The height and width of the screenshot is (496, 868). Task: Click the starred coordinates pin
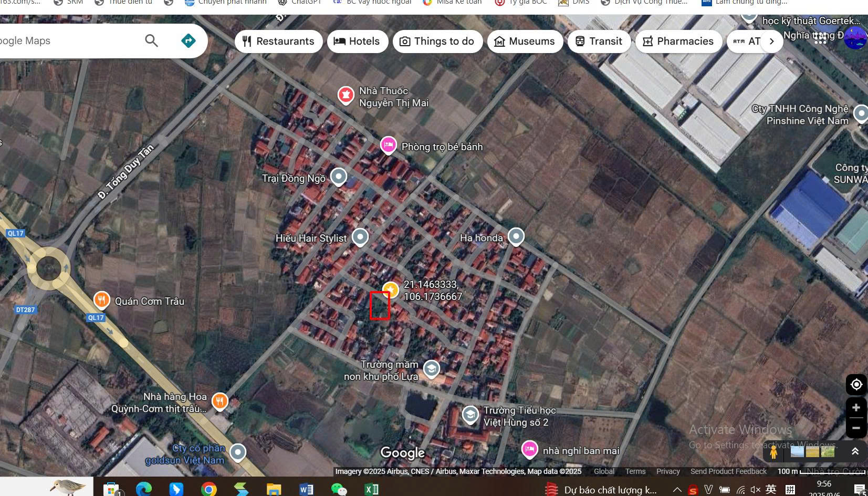click(x=391, y=290)
